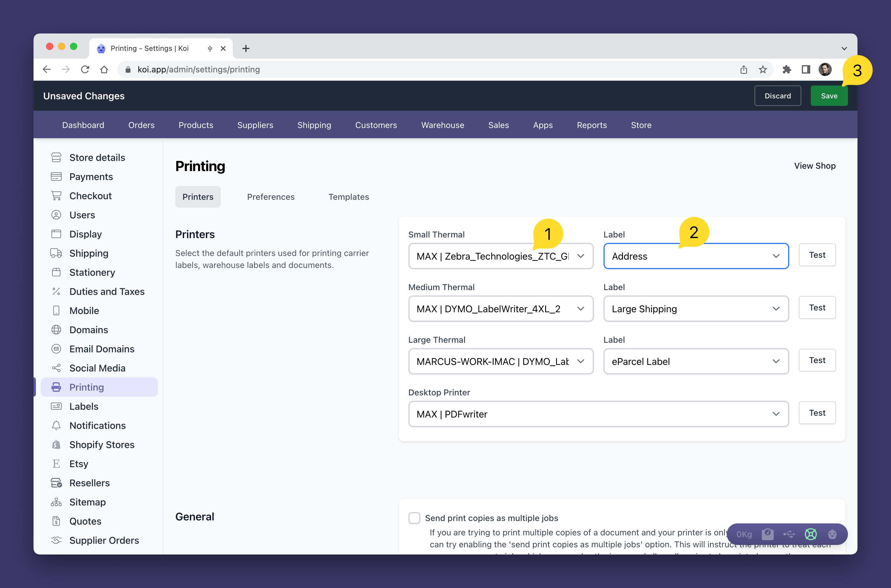The height and width of the screenshot is (588, 891).
Task: Click Test button for Medium Thermal printer
Action: (x=817, y=308)
